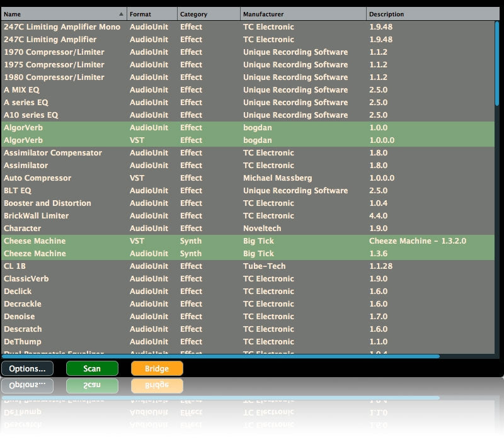The image size is (504, 447).
Task: Select 1980 Compressor/Limiter plugin
Action: pyautogui.click(x=248, y=77)
